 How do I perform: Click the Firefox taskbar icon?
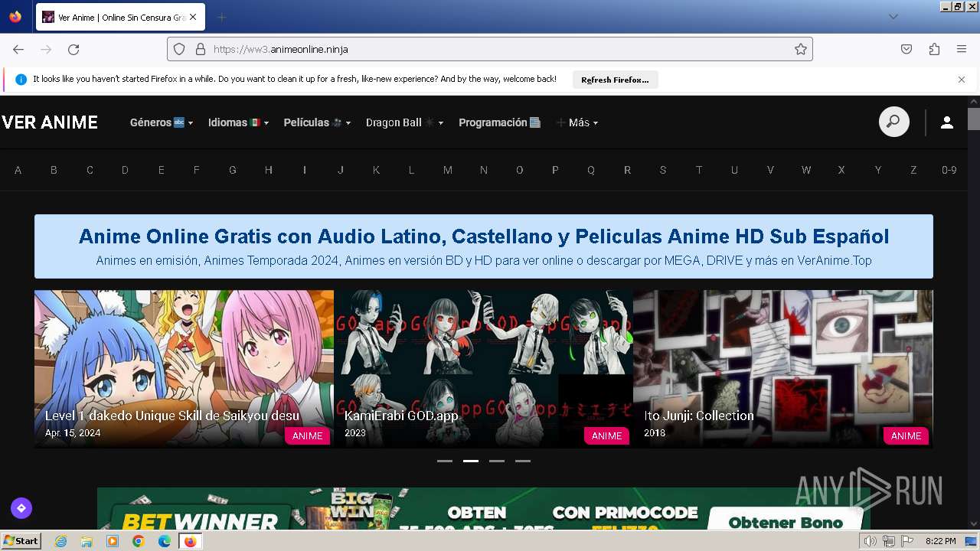point(190,541)
